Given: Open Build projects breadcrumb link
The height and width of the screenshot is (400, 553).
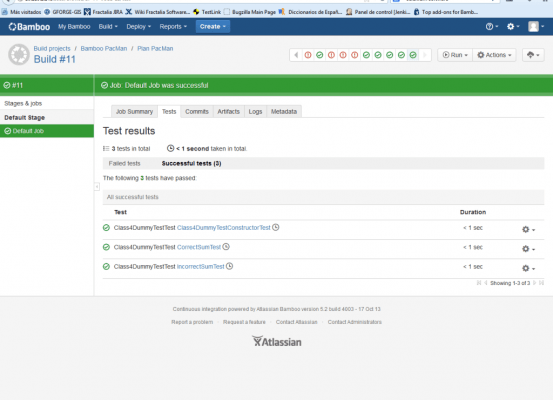Looking at the screenshot, I should [x=52, y=48].
